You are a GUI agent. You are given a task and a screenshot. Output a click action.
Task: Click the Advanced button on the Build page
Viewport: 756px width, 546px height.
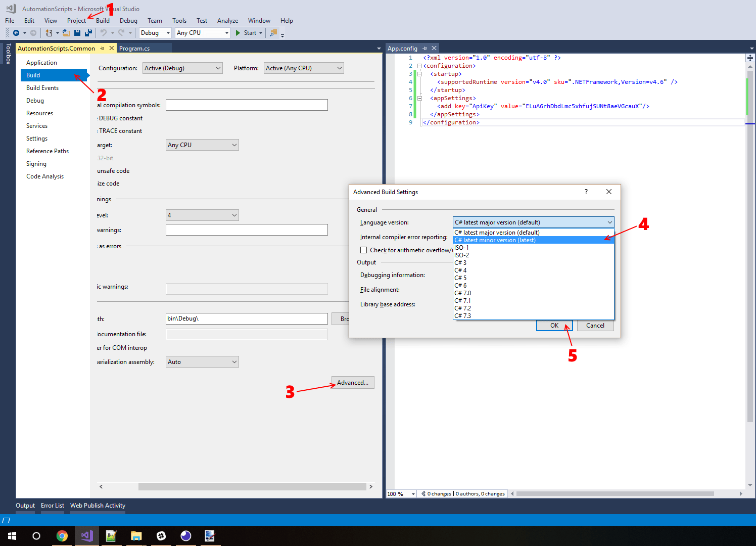tap(352, 382)
